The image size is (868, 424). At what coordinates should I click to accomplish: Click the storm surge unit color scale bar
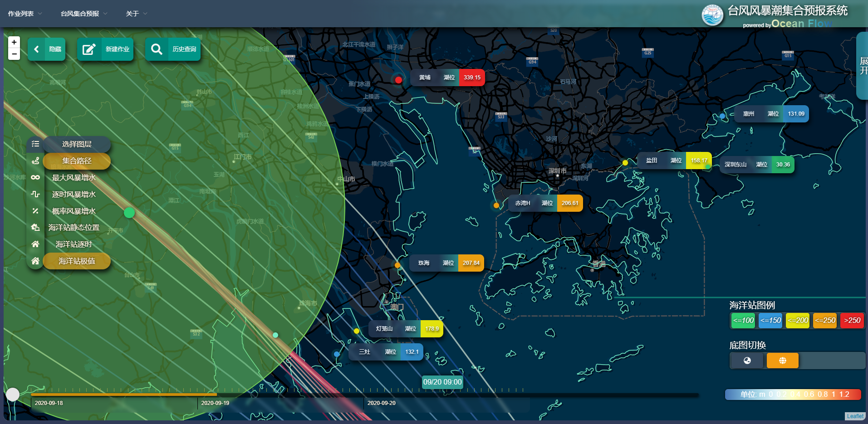pyautogui.click(x=793, y=395)
